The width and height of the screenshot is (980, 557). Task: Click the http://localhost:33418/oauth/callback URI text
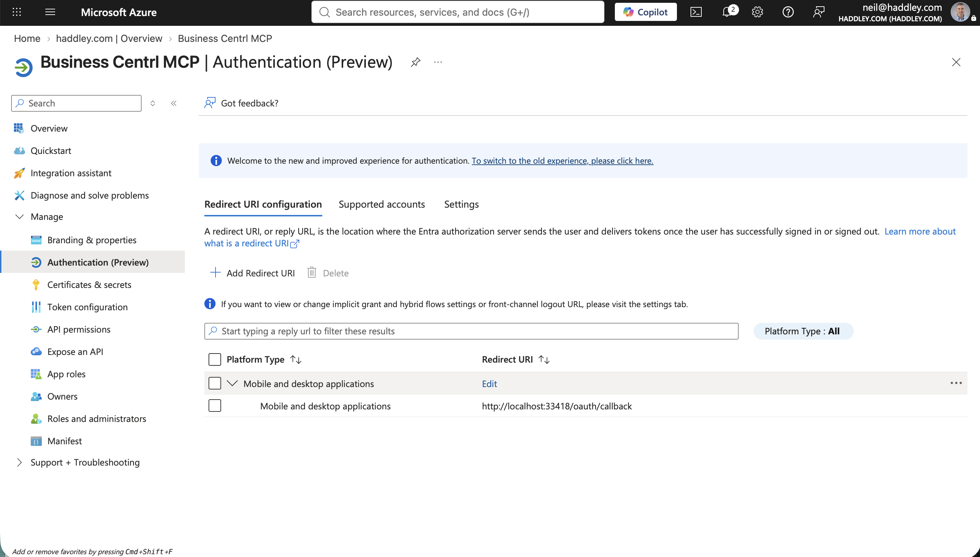557,406
